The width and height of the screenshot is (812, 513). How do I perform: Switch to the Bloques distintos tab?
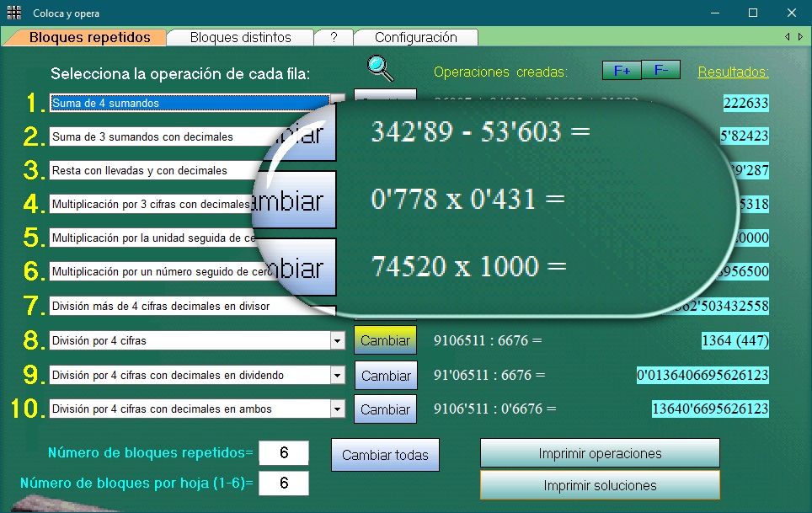(x=240, y=37)
